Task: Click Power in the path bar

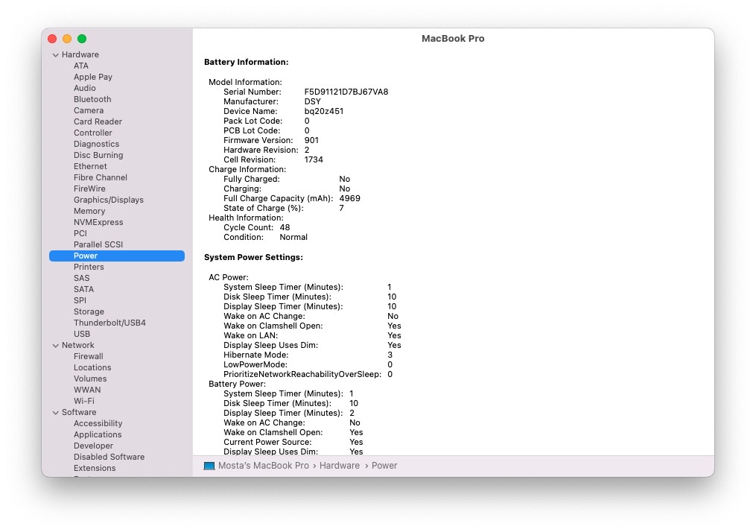Action: coord(384,466)
